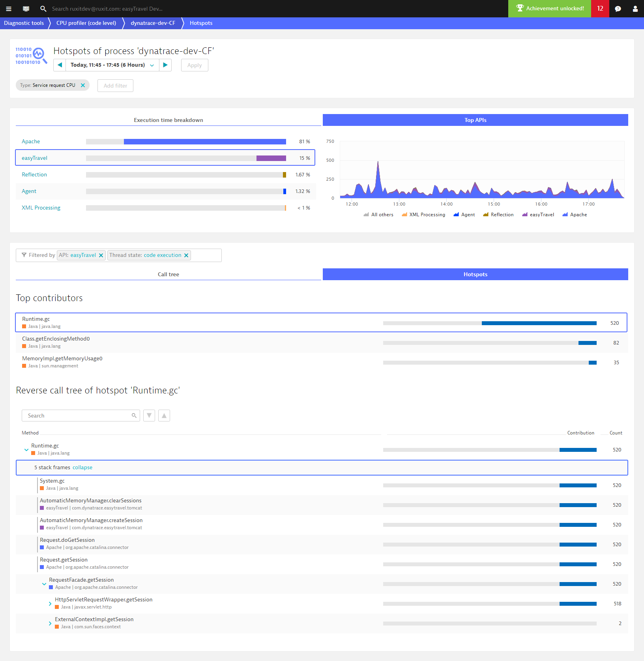The height and width of the screenshot is (661, 644).
Task: Go to previous time frame arrow
Action: (x=60, y=65)
